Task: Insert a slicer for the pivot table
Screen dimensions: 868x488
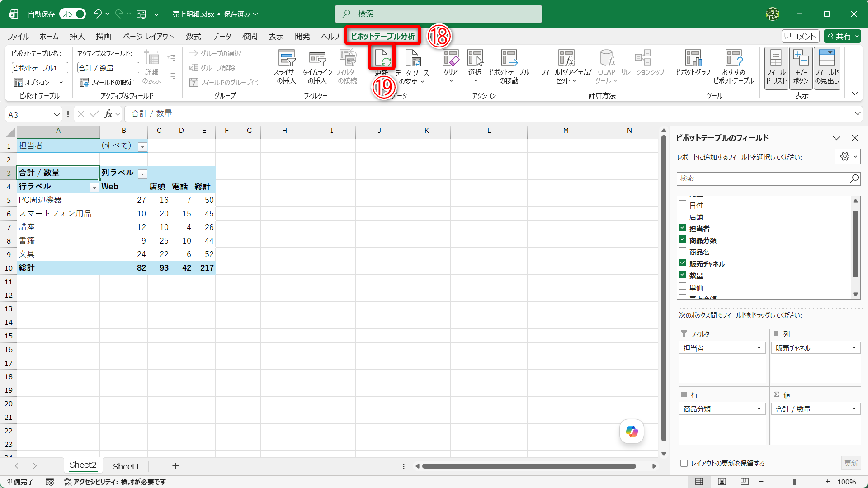Action: pos(286,67)
